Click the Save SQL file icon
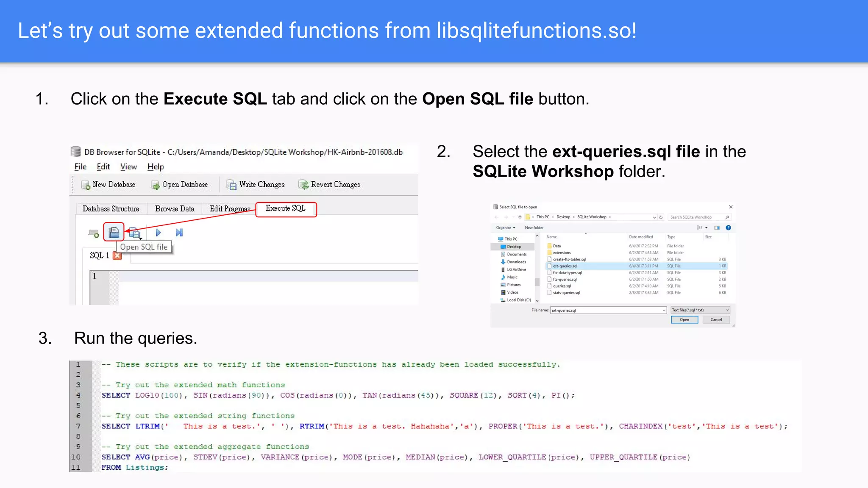Screen dimensions: 868x488 coord(135,233)
